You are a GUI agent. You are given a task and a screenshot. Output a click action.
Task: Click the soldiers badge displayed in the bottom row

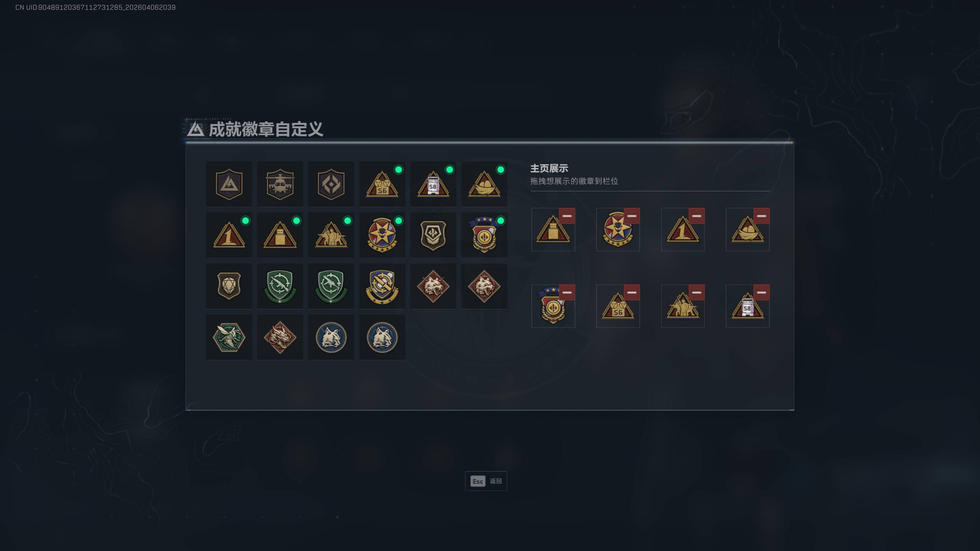683,306
